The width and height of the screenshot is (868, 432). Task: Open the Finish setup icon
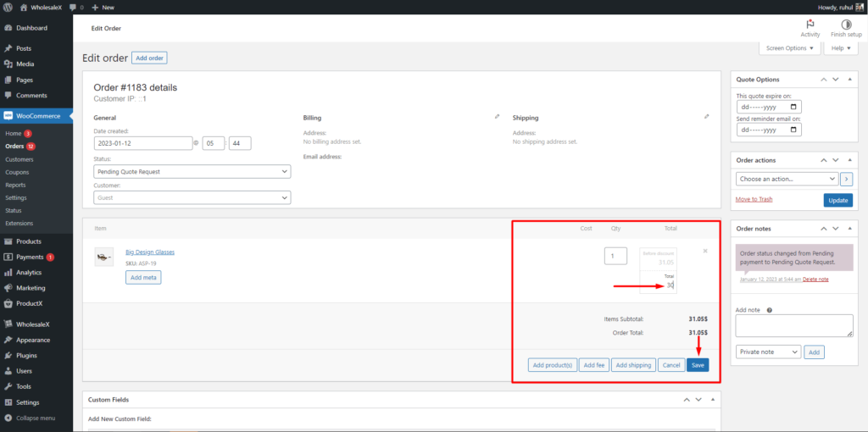pyautogui.click(x=847, y=29)
